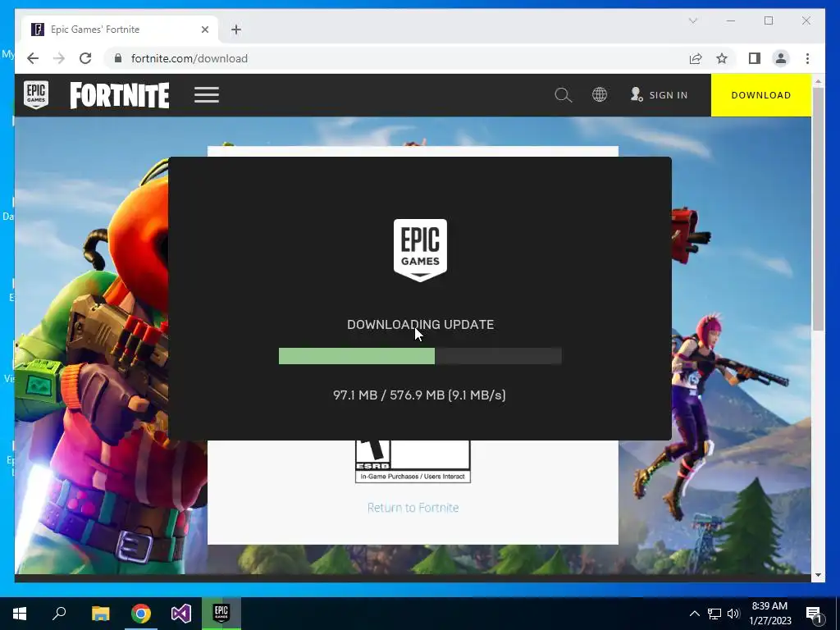This screenshot has height=630, width=840.
Task: Open the volume tray icon
Action: pyautogui.click(x=733, y=614)
